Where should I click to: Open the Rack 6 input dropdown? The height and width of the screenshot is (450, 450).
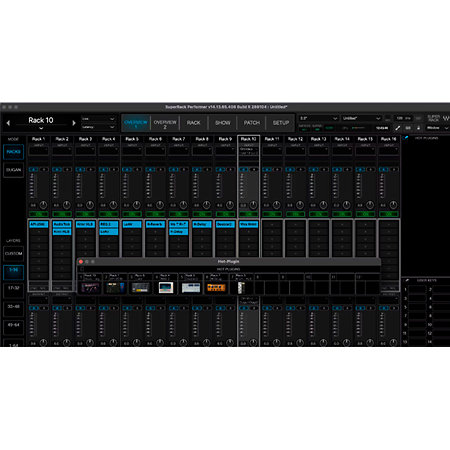(x=155, y=151)
